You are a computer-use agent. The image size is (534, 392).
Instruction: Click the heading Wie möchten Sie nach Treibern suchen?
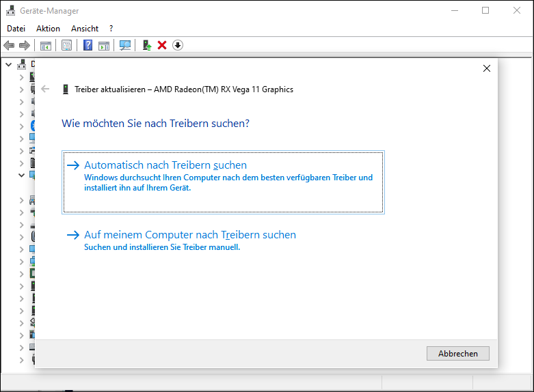(x=155, y=123)
